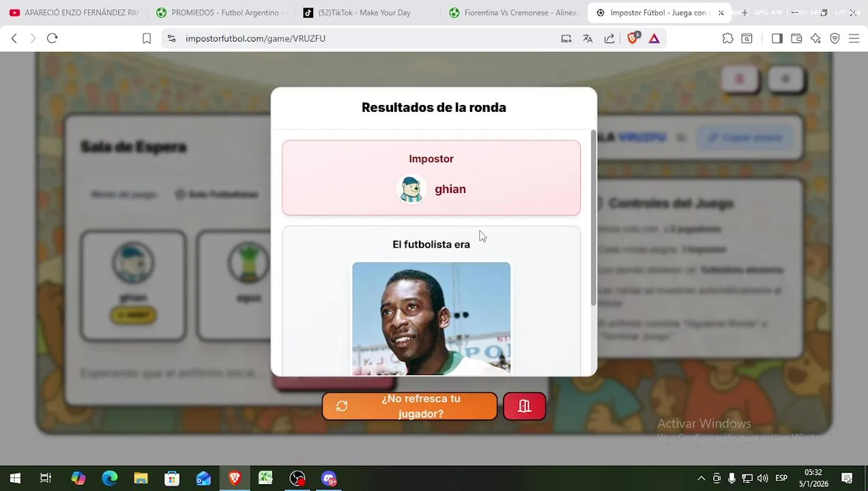Click the Resultados de la ronda heading
This screenshot has height=491, width=868.
434,108
